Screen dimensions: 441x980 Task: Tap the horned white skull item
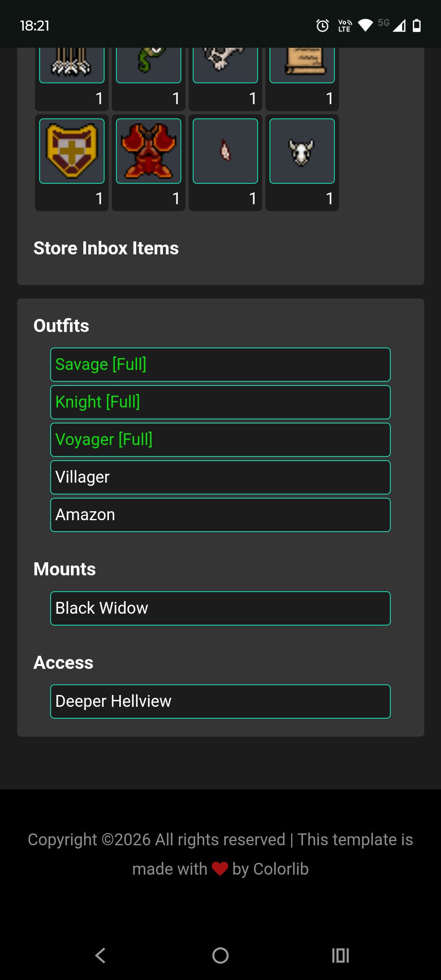pos(302,151)
